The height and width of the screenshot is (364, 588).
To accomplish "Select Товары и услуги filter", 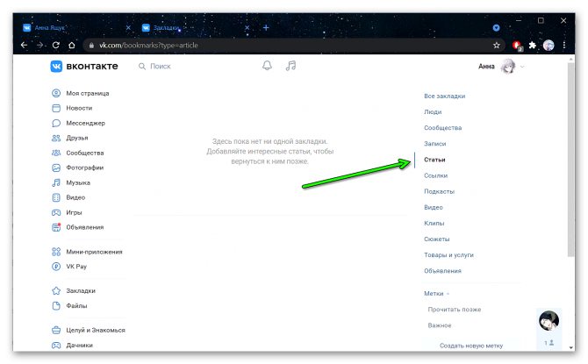I will pos(448,255).
